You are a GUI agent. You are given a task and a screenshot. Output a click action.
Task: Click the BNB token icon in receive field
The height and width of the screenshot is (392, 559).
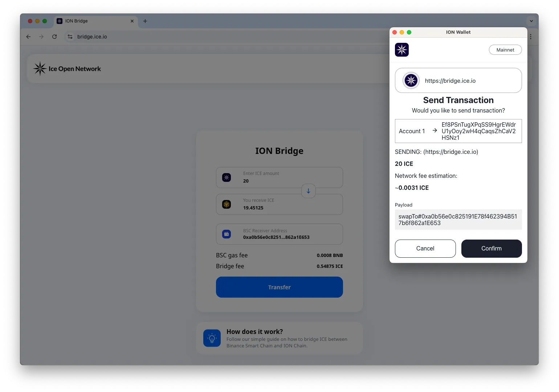coord(227,204)
